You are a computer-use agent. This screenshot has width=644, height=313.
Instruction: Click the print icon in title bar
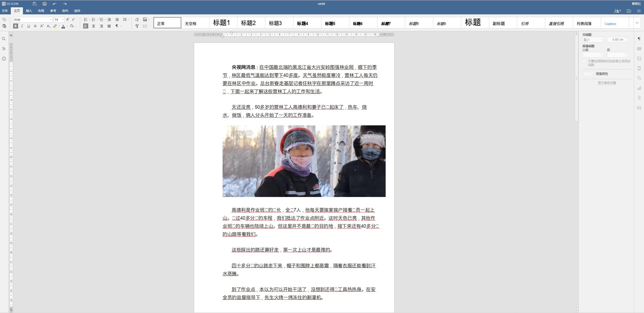pyautogui.click(x=45, y=4)
